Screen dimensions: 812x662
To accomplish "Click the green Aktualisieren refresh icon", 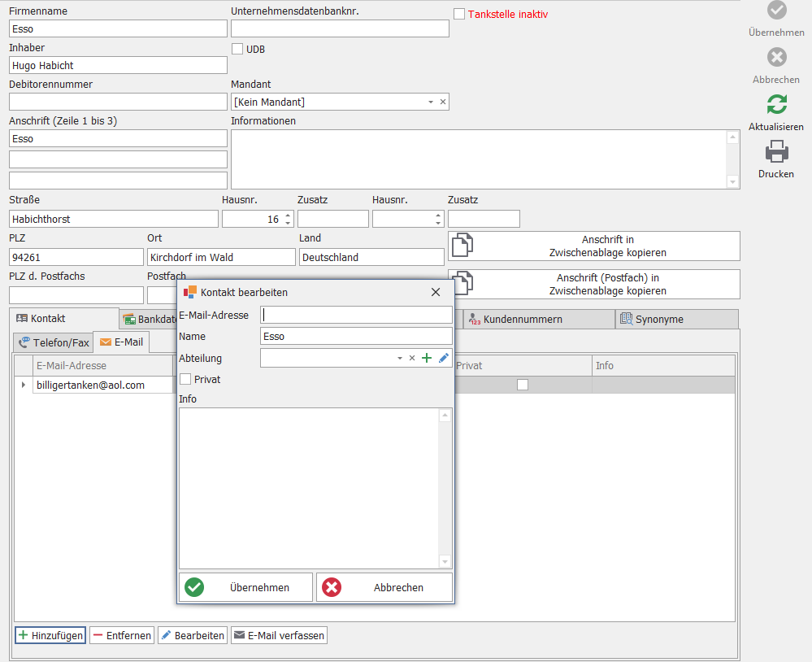I will [776, 104].
